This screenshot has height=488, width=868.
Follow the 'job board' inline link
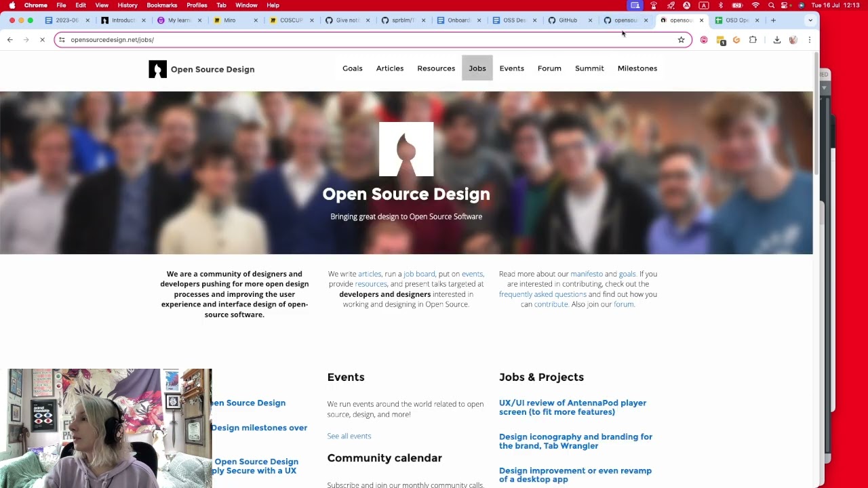pyautogui.click(x=419, y=274)
